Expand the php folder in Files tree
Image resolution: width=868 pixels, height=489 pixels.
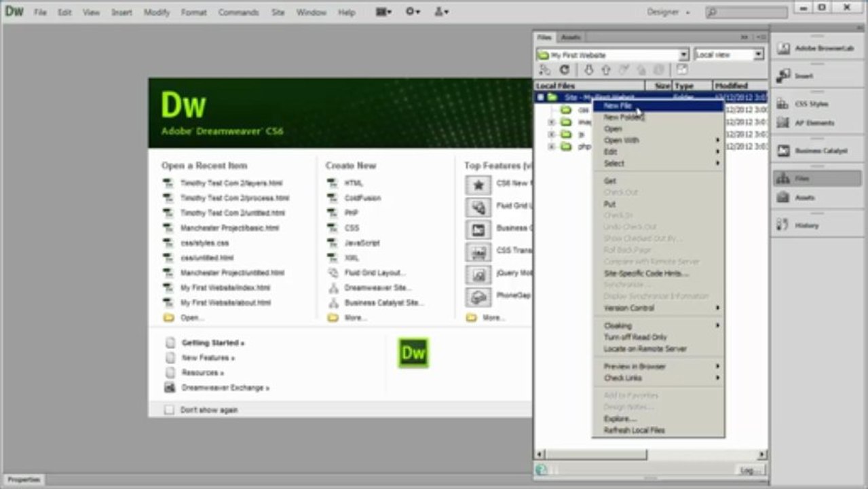(x=551, y=147)
